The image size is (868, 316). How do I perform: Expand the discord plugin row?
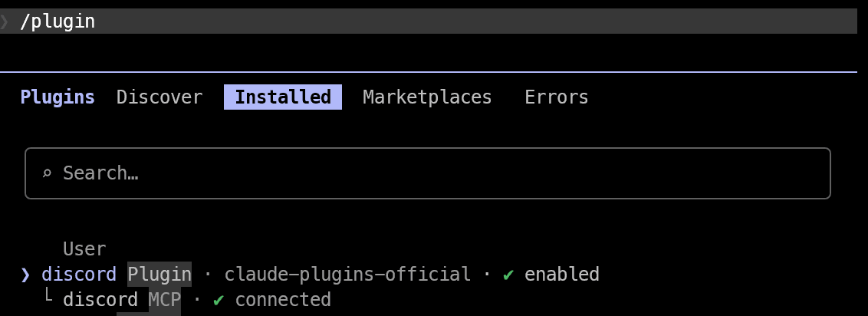click(x=310, y=274)
